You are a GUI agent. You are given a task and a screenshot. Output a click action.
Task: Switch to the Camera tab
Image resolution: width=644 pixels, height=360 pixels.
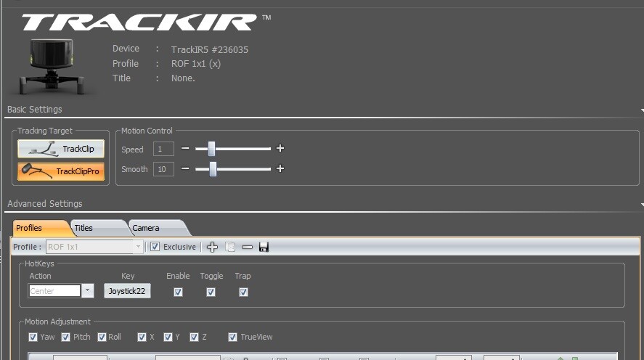pos(158,228)
